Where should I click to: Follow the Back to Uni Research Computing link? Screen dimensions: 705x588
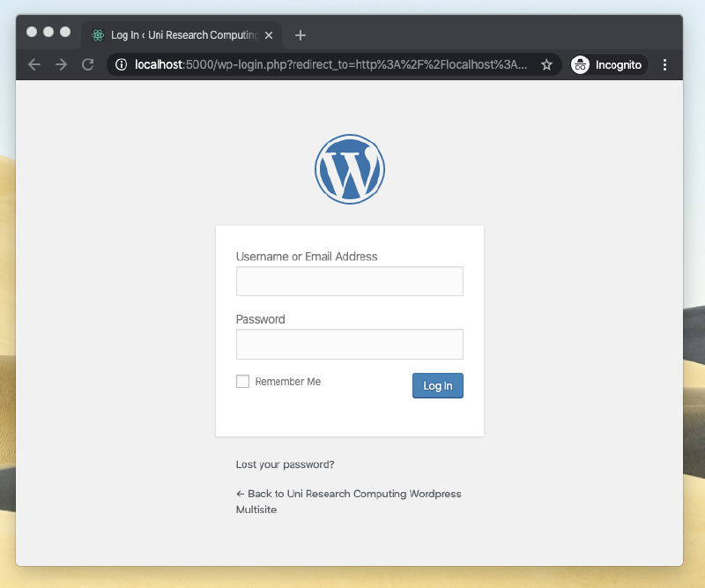click(348, 494)
